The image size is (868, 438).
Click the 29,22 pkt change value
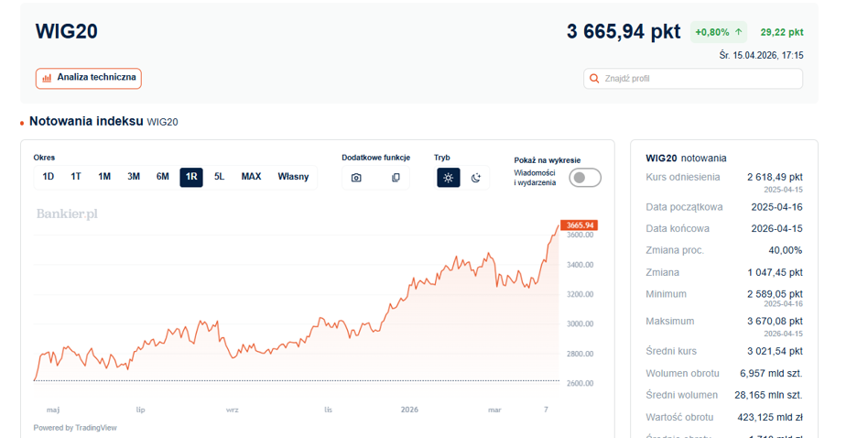(x=782, y=33)
